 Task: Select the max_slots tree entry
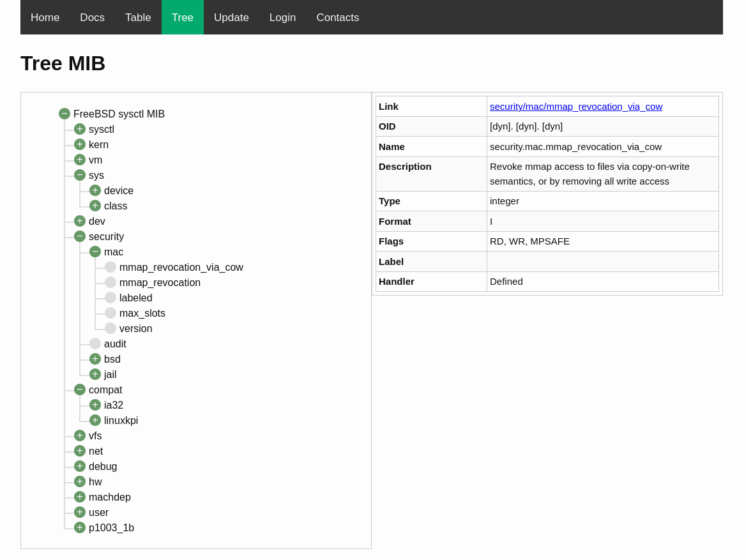pos(142,313)
